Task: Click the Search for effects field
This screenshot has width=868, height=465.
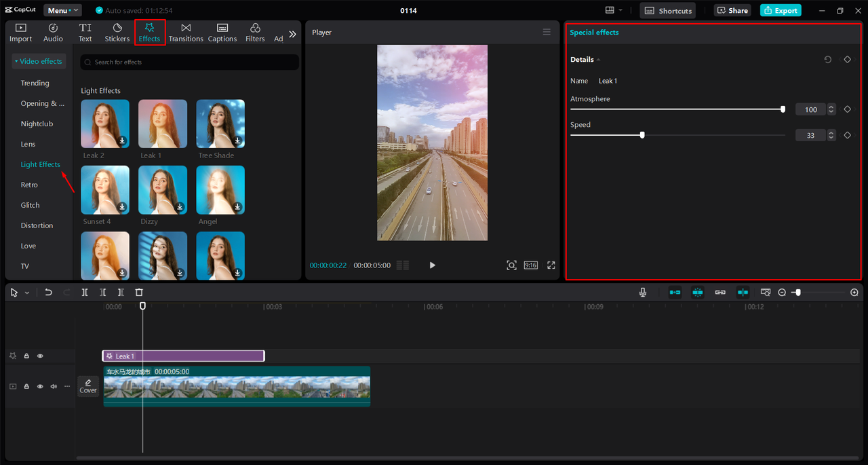Action: click(190, 62)
